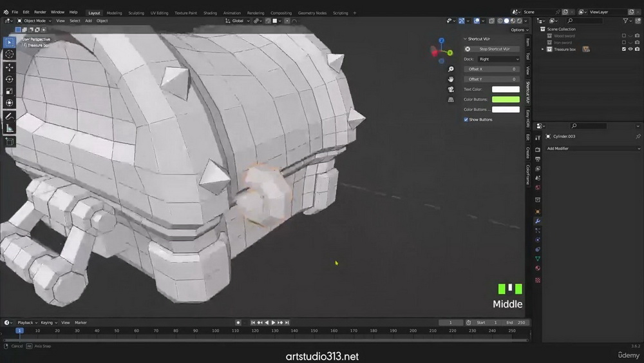Open the Add Modifier dropdown
644x363 pixels.
coord(593,148)
